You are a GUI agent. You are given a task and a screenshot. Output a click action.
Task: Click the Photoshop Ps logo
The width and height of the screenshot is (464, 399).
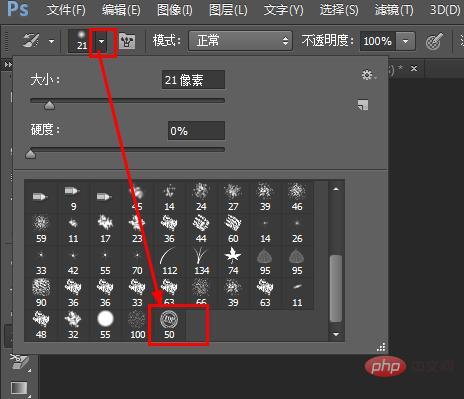tap(18, 9)
